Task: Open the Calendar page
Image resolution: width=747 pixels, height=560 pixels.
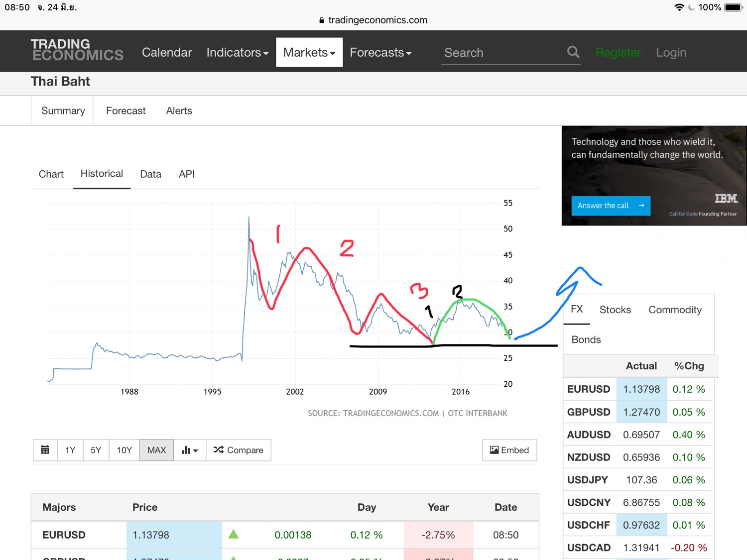Action: (167, 52)
